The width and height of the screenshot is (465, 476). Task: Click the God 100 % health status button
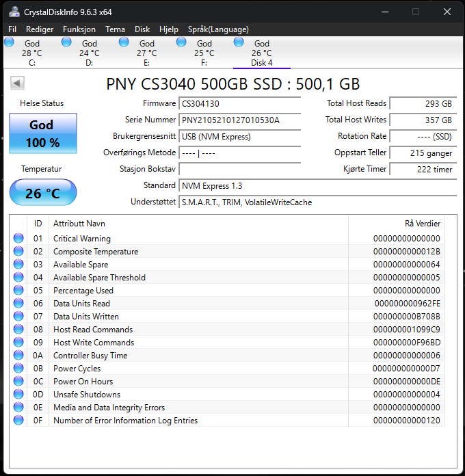42,133
